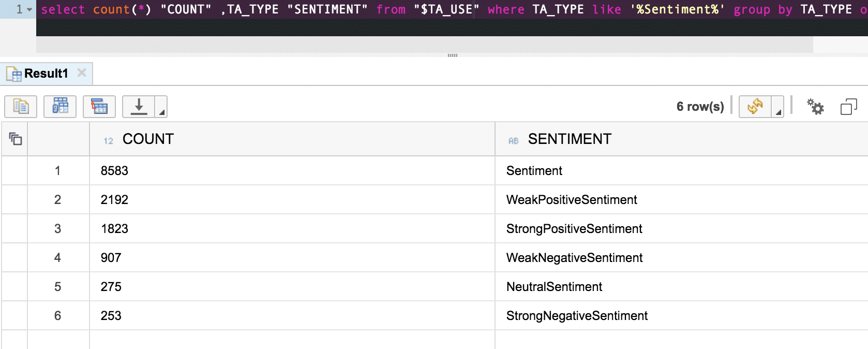Select row number 1 header
868x349 pixels.
click(x=57, y=171)
